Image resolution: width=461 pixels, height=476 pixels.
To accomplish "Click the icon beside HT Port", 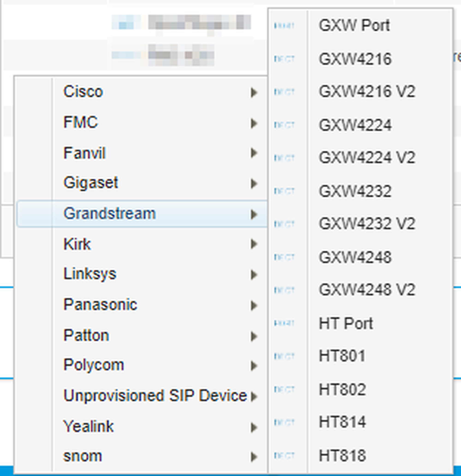I will click(284, 323).
